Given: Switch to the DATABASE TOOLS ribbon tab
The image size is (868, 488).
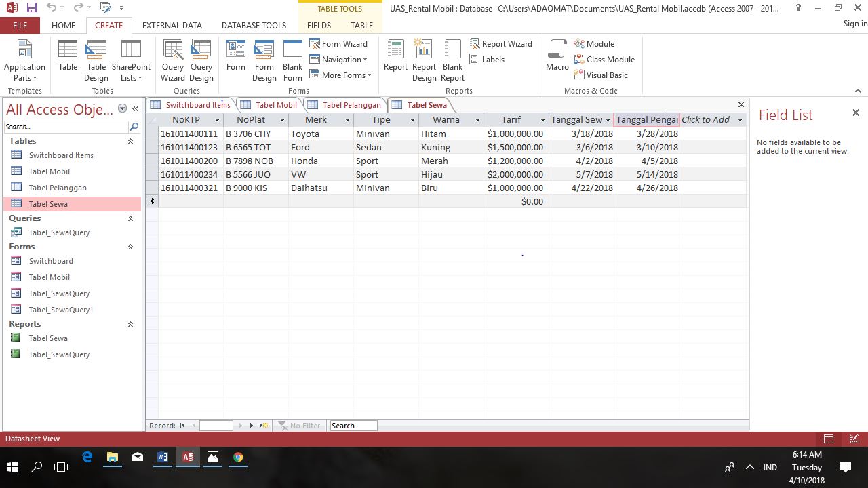Looking at the screenshot, I should click(254, 25).
